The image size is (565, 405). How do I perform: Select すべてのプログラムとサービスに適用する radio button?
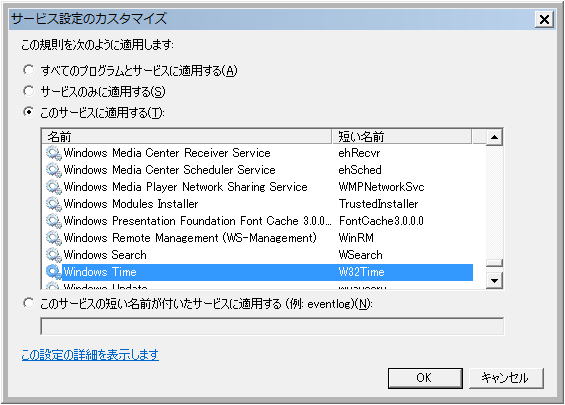[28, 70]
